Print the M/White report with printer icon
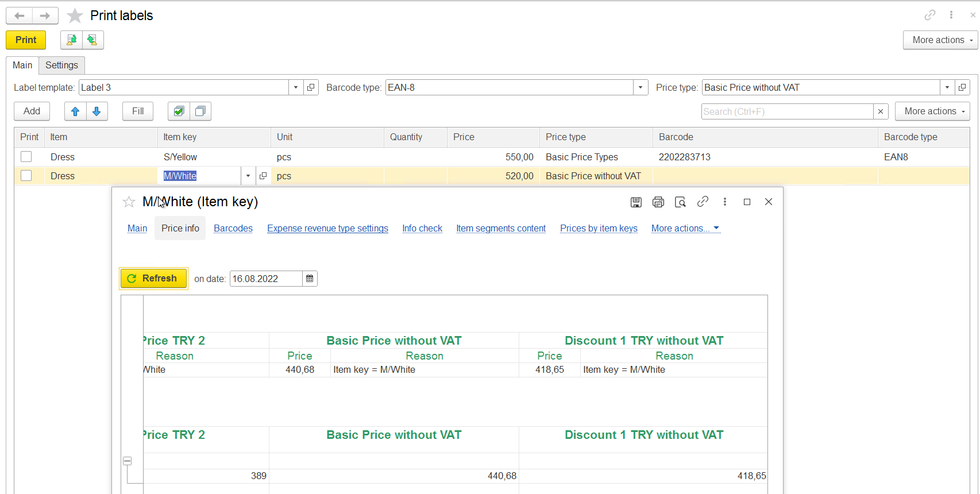This screenshot has height=494, width=980. 658,202
